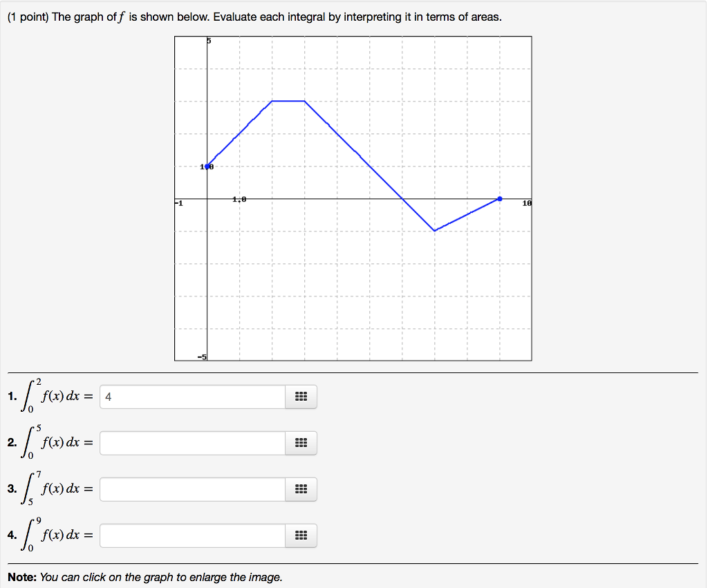
Task: Click the x-axis label 10 on the graph
Action: [x=525, y=203]
